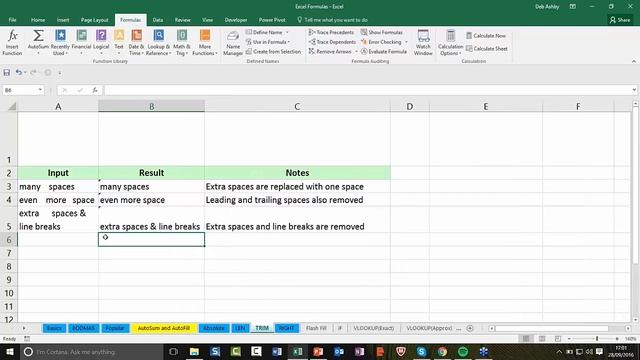
Task: Open the Power Pivot tab
Action: coord(272,20)
